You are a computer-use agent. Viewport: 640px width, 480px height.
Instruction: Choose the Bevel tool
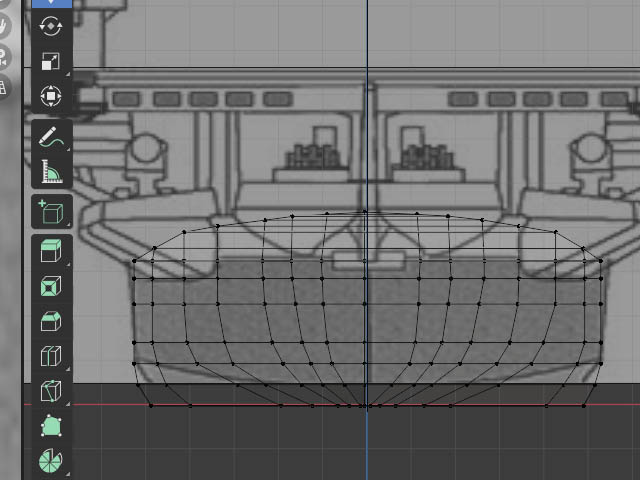[x=51, y=321]
